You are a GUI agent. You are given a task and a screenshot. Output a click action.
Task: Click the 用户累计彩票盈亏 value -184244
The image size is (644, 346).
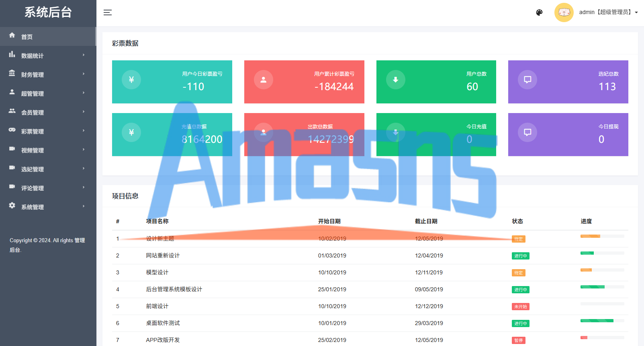click(334, 86)
